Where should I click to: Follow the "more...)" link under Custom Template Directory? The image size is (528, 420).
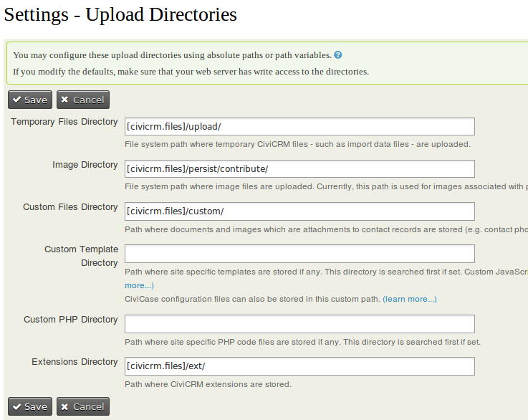tap(139, 285)
